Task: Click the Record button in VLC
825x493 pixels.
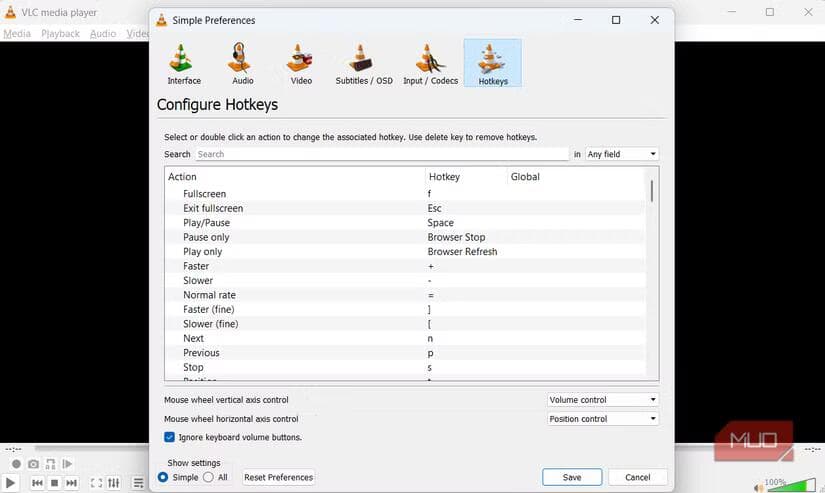Action: [16, 464]
